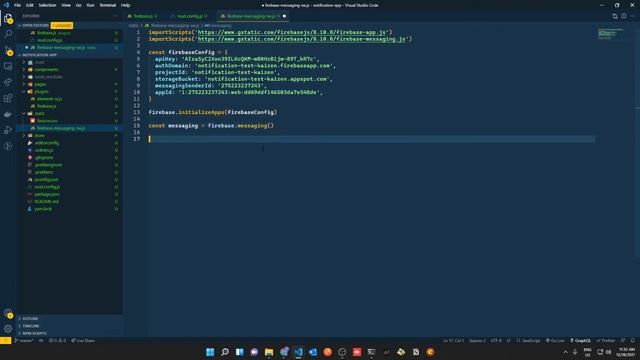Open the Accounts icon with the yellow badge
Viewport: 640px width, 360px height.
8,313
